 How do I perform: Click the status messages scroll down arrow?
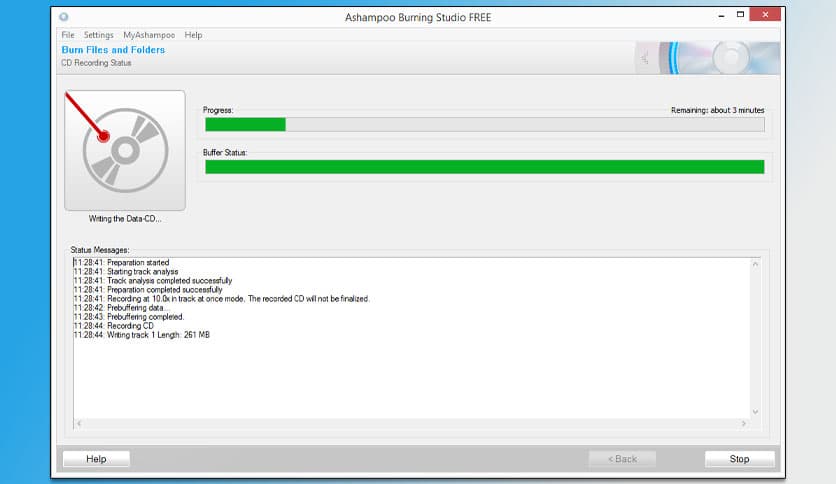click(x=755, y=412)
